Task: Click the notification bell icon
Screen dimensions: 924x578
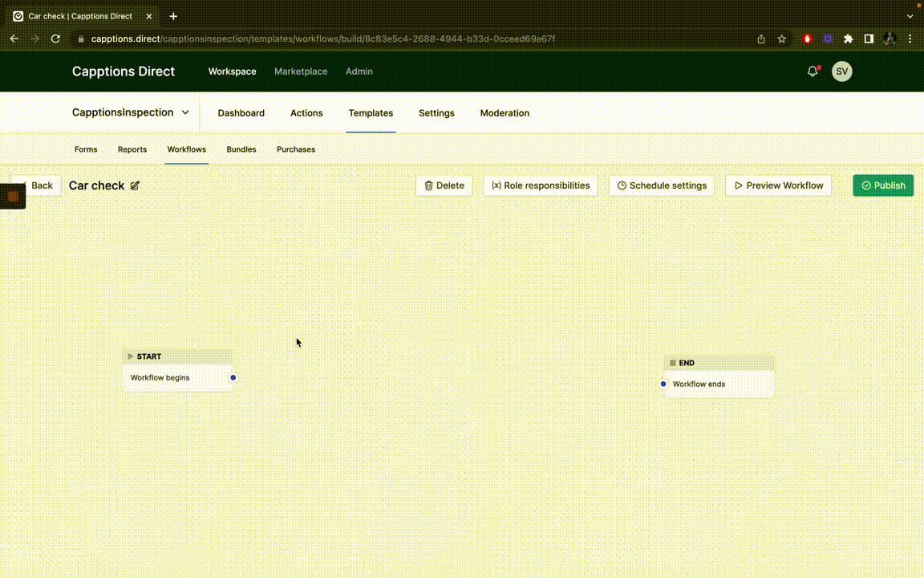Action: 813,71
